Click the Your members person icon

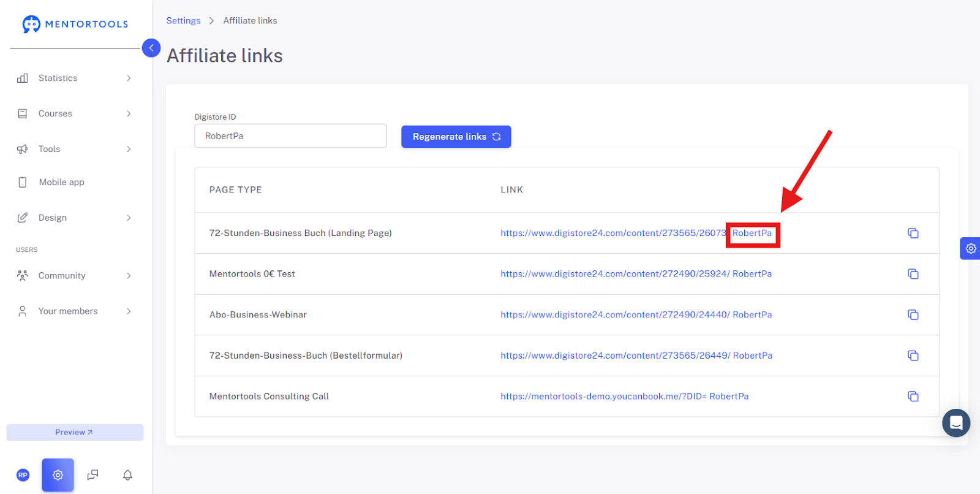click(23, 311)
